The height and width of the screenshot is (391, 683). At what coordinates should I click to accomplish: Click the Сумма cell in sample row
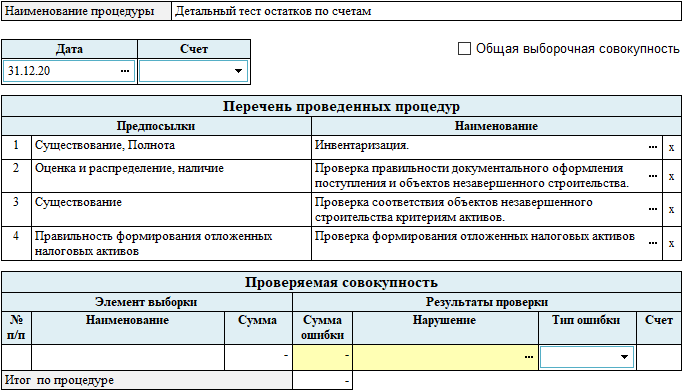pos(258,357)
